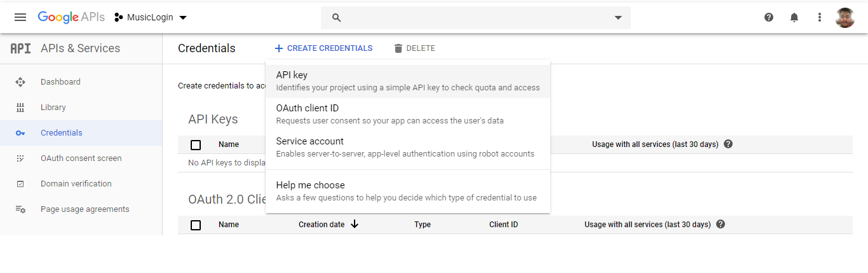The image size is (868, 273).
Task: Click the DELETE button
Action: [x=414, y=48]
